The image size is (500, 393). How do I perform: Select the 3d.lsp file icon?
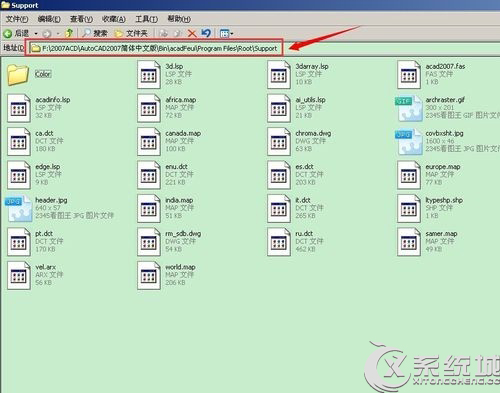[x=149, y=75]
